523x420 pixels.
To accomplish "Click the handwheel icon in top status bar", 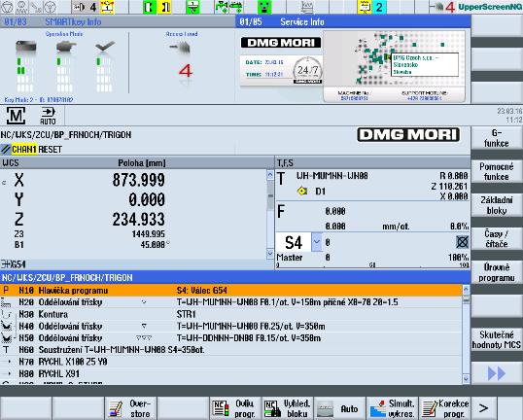I will pos(50,7).
